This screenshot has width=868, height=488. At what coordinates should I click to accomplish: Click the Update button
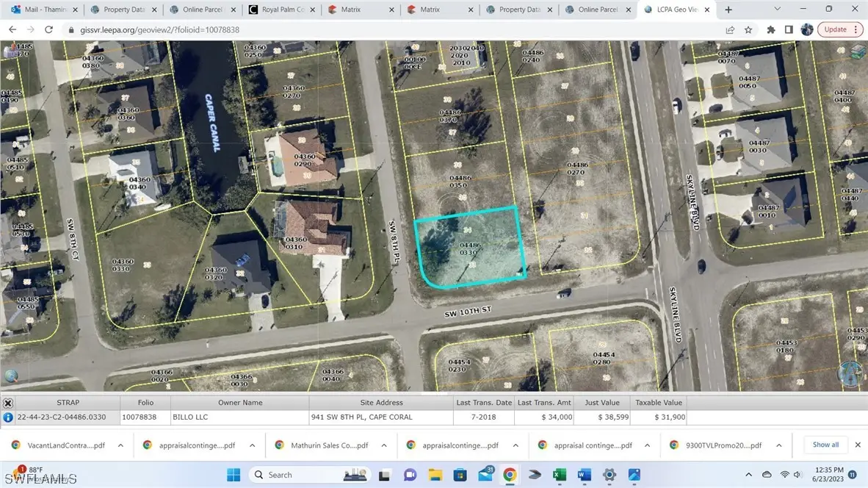click(835, 29)
